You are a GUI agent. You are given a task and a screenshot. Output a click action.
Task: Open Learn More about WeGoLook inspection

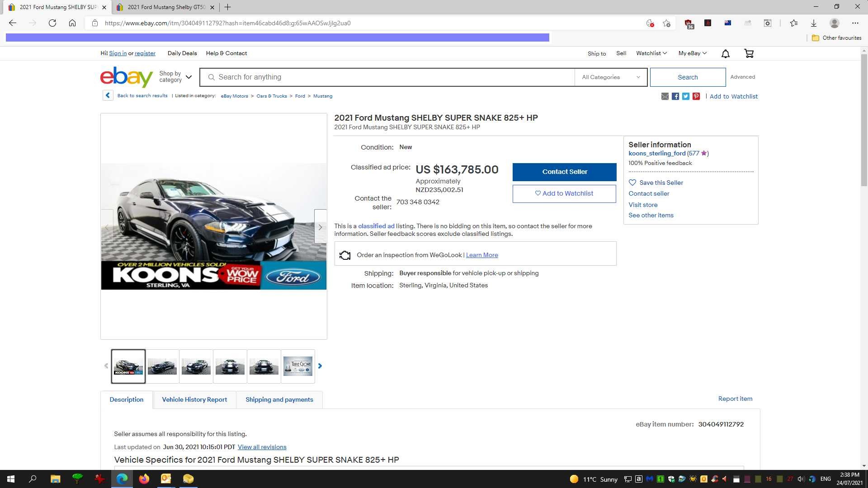pyautogui.click(x=482, y=255)
